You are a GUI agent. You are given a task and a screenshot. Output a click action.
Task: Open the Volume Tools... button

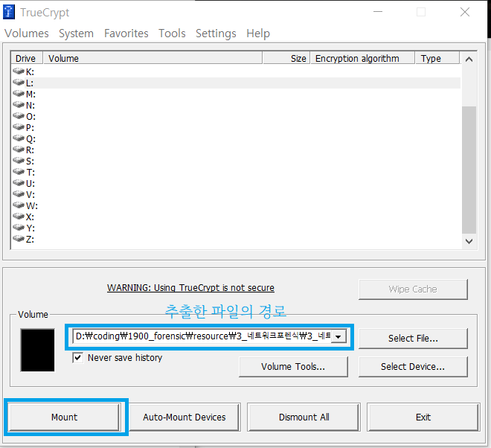pyautogui.click(x=293, y=367)
